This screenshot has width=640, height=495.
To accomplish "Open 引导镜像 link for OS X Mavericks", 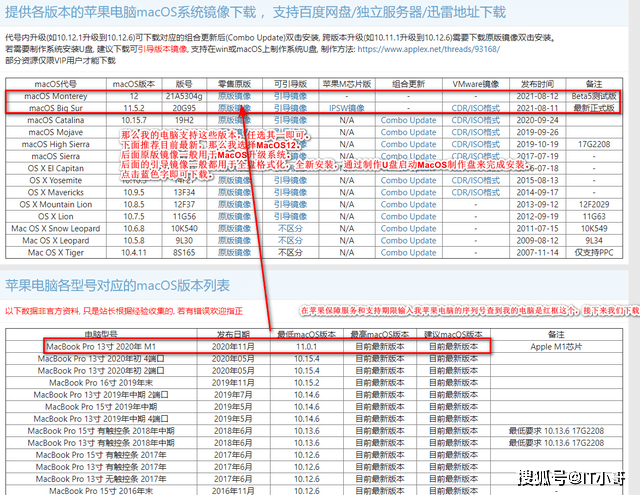I will 290,193.
